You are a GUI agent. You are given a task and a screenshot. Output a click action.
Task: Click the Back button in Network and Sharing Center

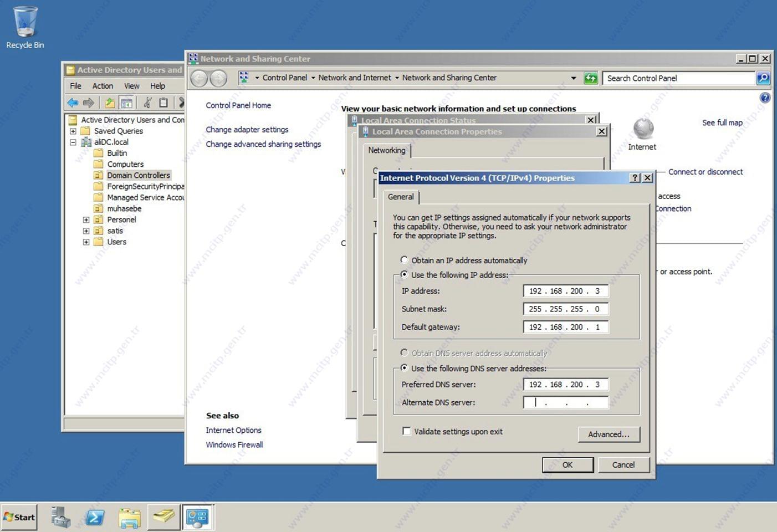pyautogui.click(x=200, y=79)
